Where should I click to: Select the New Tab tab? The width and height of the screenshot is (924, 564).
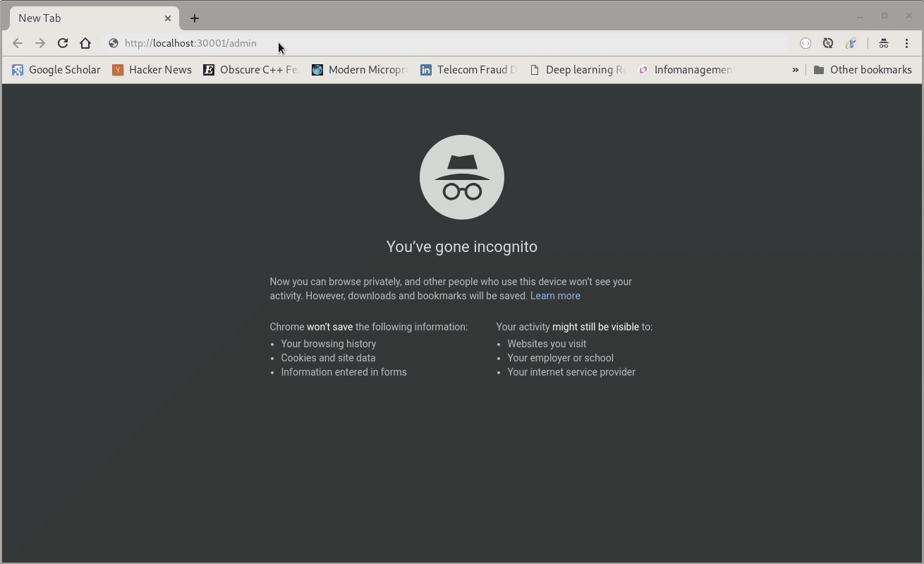(85, 18)
